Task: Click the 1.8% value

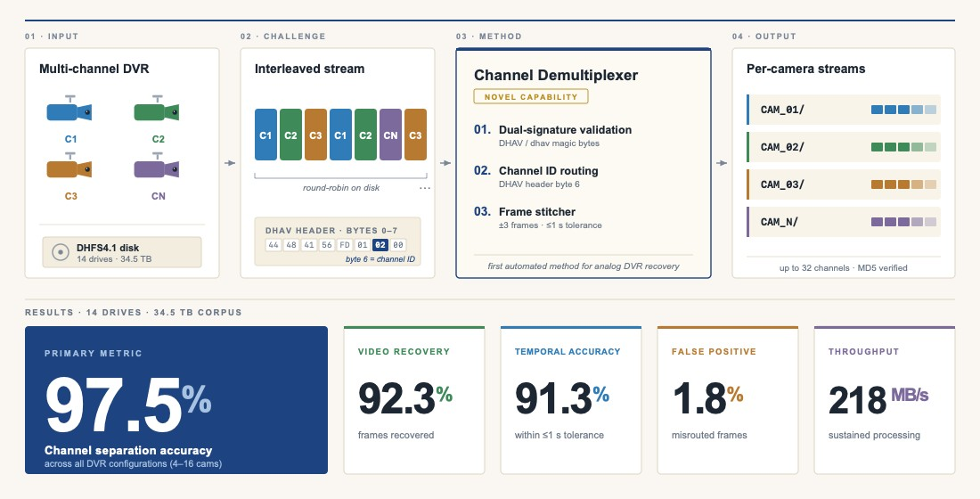Action: [707, 398]
